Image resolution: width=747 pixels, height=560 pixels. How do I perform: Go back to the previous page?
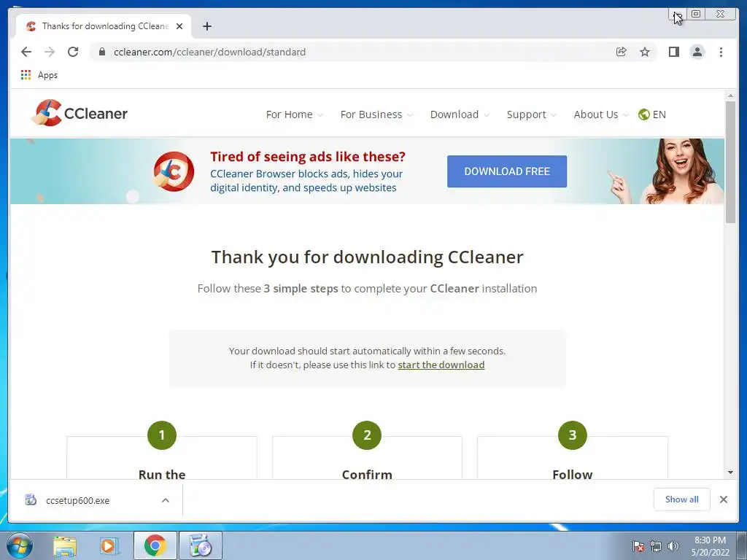point(26,52)
